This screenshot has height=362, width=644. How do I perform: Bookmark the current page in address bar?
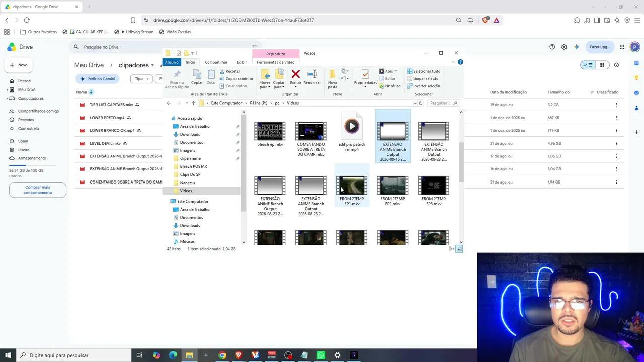(x=133, y=20)
